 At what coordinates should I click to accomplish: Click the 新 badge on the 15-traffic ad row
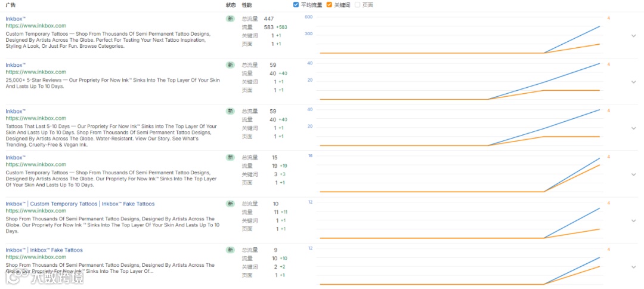pyautogui.click(x=230, y=158)
